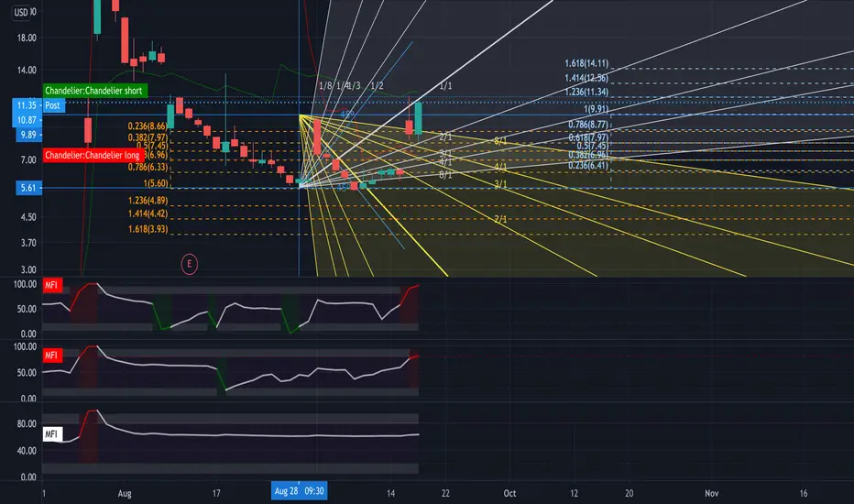854x504 pixels.
Task: Open the USD currency selector
Action: (21, 12)
